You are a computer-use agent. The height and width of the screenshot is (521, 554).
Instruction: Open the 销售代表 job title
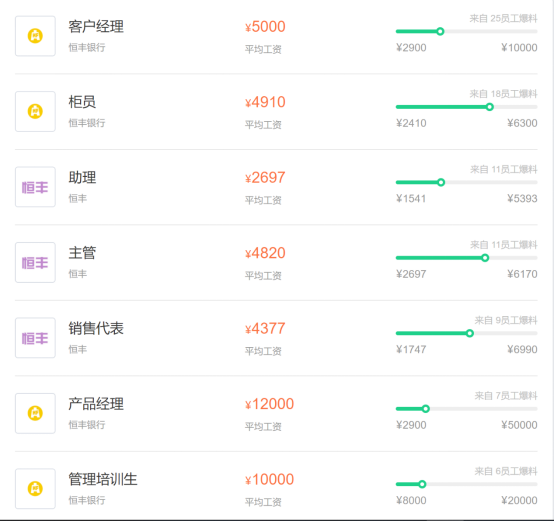pos(96,328)
